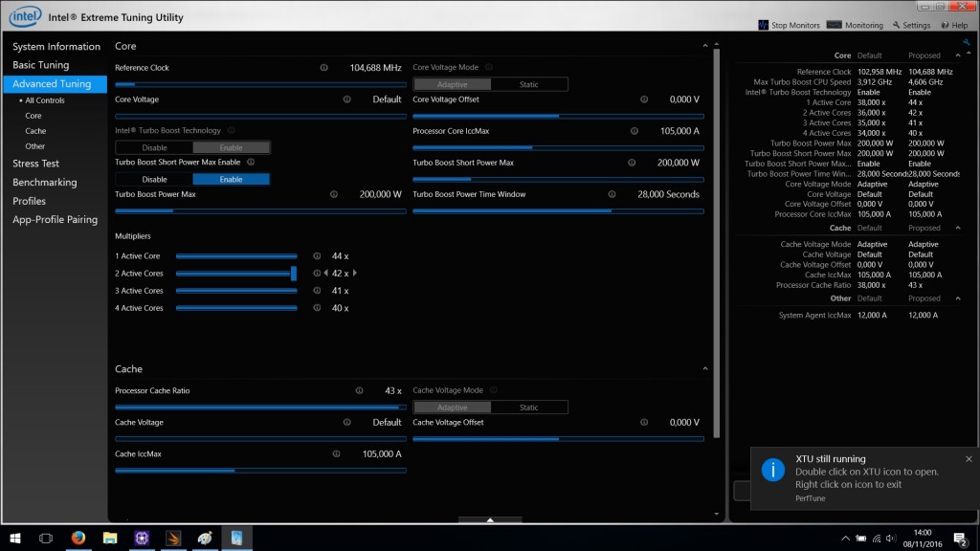
Task: Click info icon beside Processor Cache Ratio
Action: click(x=360, y=390)
